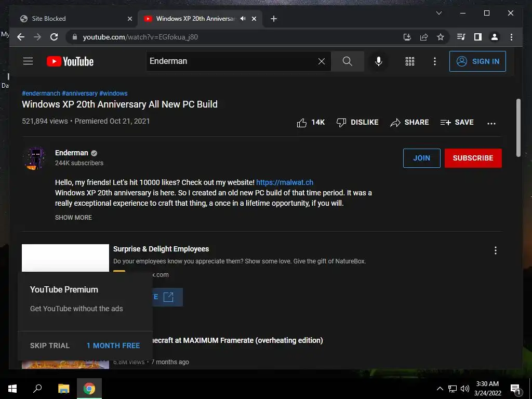Go back in Chrome
The width and height of the screenshot is (532, 399).
pyautogui.click(x=21, y=37)
